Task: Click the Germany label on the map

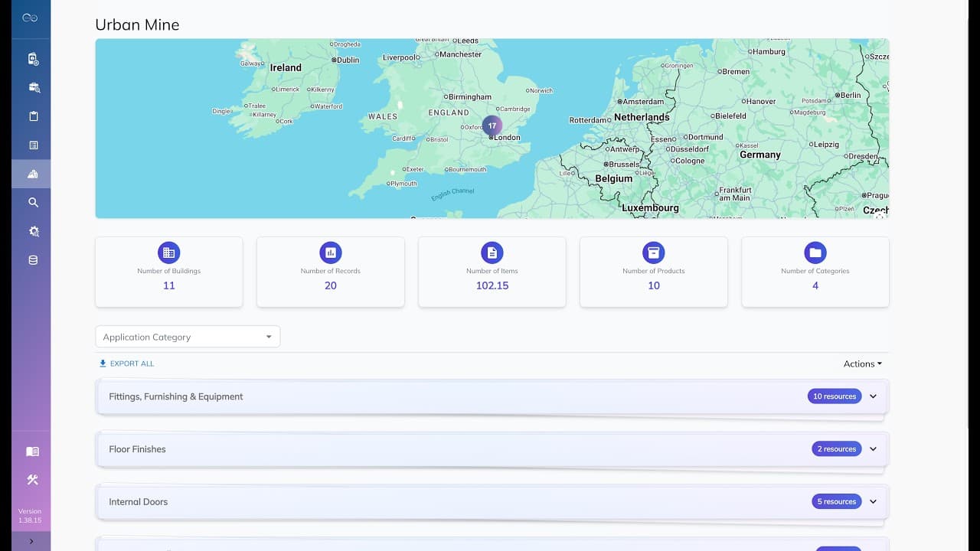Action: [760, 155]
